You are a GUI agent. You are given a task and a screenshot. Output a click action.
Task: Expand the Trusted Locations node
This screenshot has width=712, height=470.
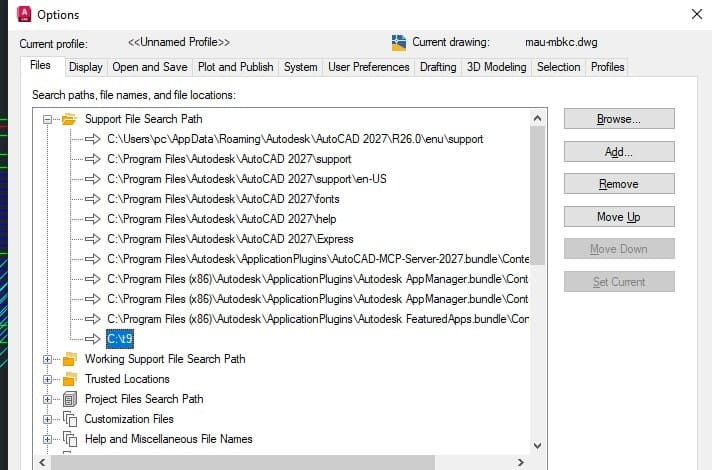(47, 379)
